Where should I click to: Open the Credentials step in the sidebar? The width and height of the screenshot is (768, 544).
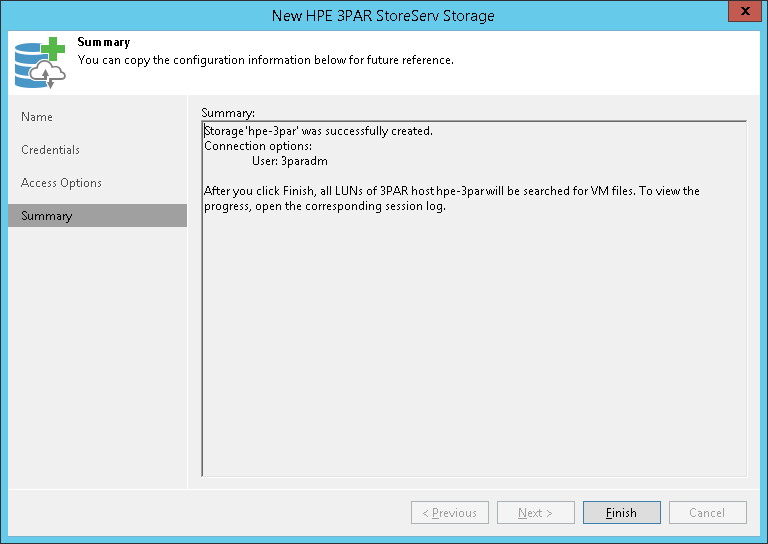tap(50, 150)
